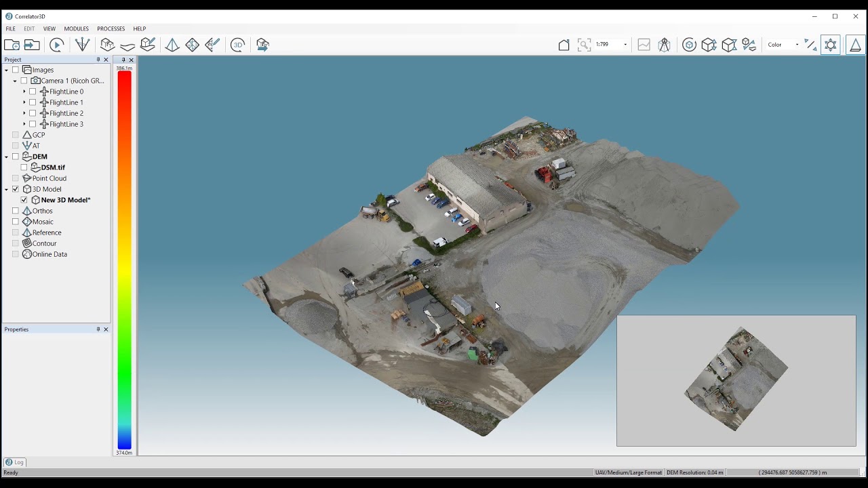The width and height of the screenshot is (868, 488).
Task: Open the Color display mode dropdown
Action: [797, 45]
